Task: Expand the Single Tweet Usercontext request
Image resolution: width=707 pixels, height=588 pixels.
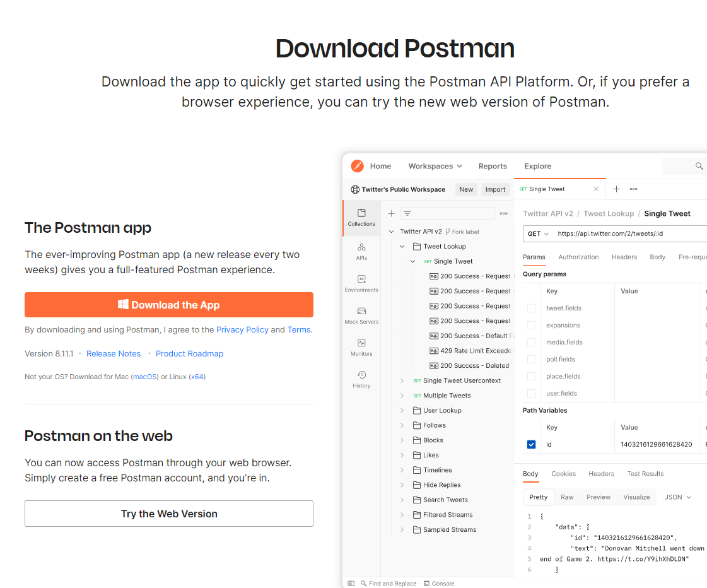Action: 402,380
